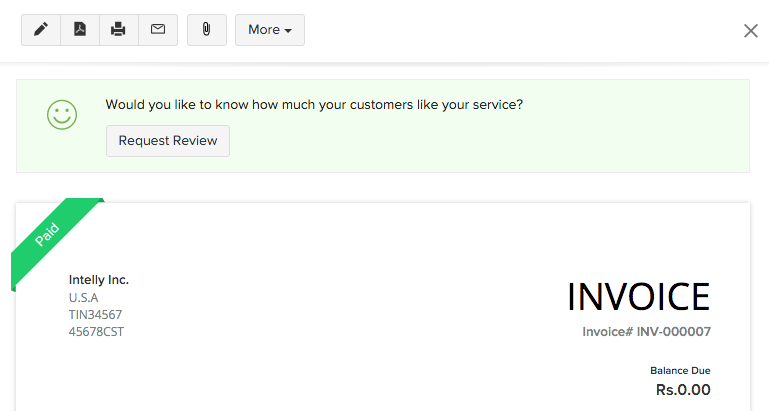
Task: Print the invoice with the printer icon
Action: 118,30
